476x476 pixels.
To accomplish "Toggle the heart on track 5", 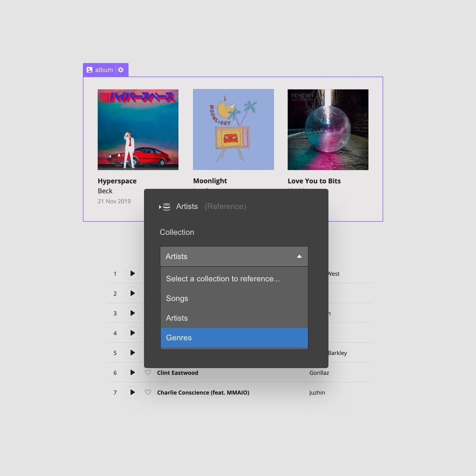I will (148, 353).
